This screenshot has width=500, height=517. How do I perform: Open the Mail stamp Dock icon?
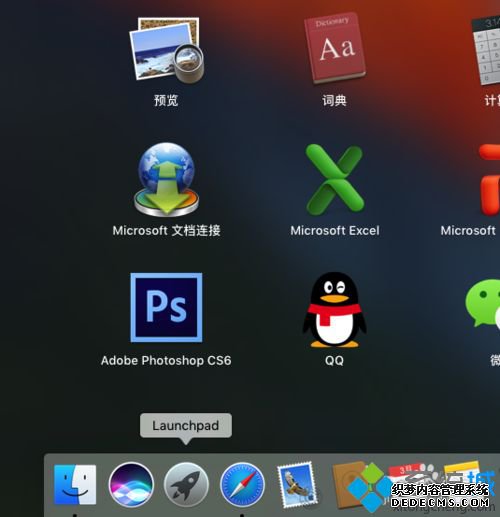(x=297, y=484)
